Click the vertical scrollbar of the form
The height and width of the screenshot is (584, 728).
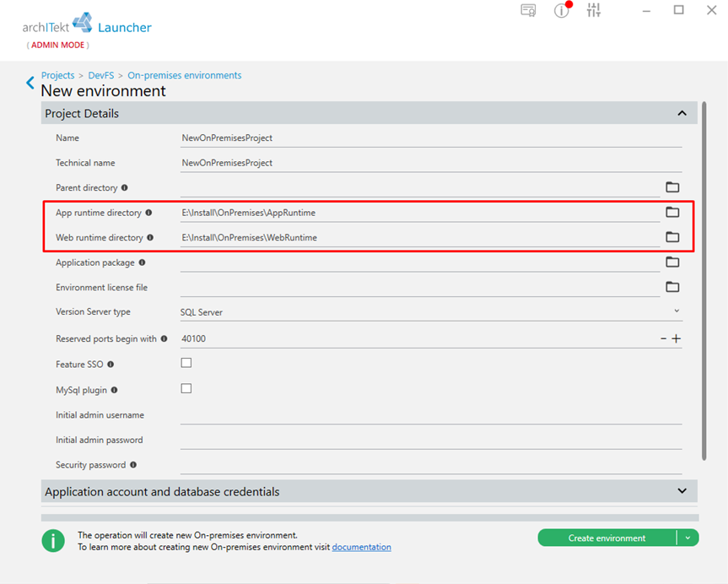[x=704, y=281]
